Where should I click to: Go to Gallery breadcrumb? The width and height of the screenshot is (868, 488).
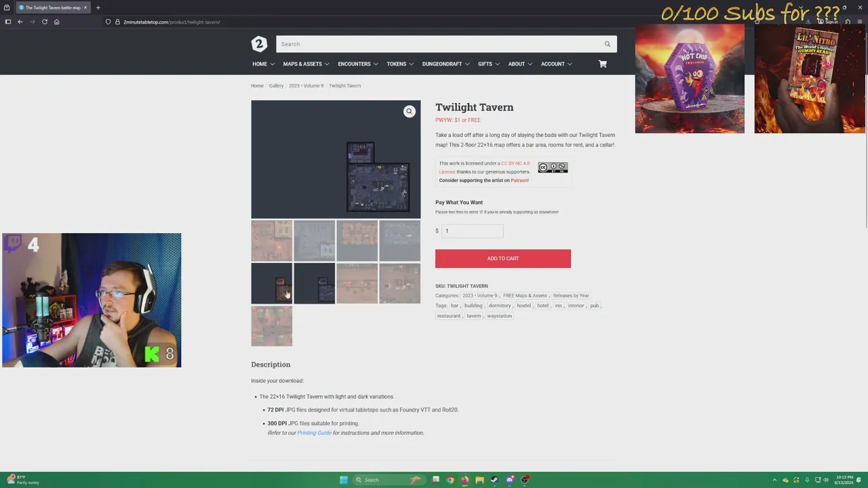tap(276, 86)
